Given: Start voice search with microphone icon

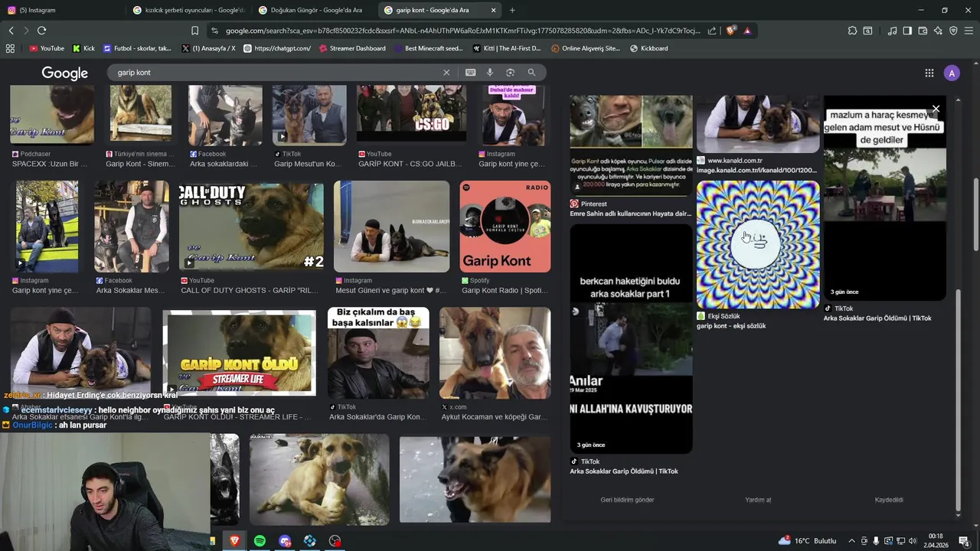Looking at the screenshot, I should tap(490, 73).
